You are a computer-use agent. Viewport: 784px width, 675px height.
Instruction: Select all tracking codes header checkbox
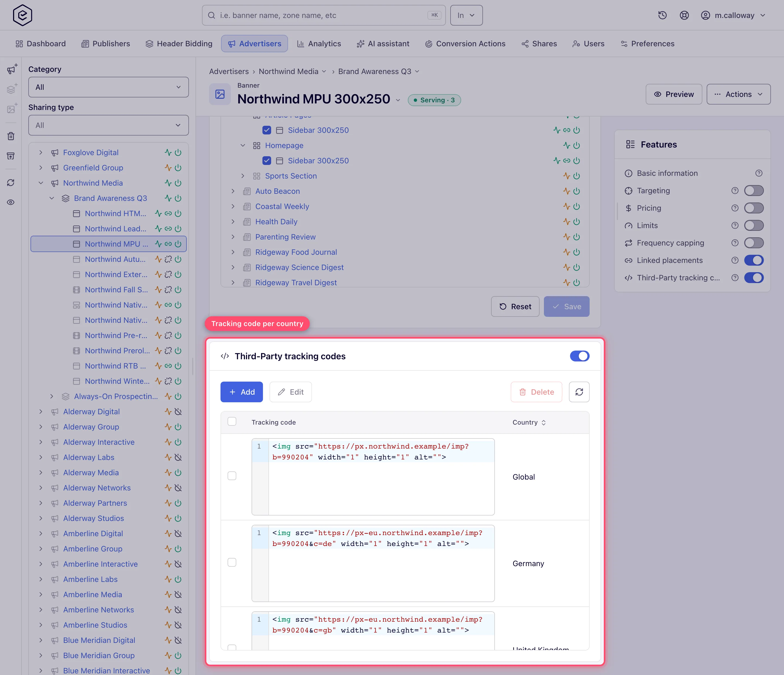232,422
